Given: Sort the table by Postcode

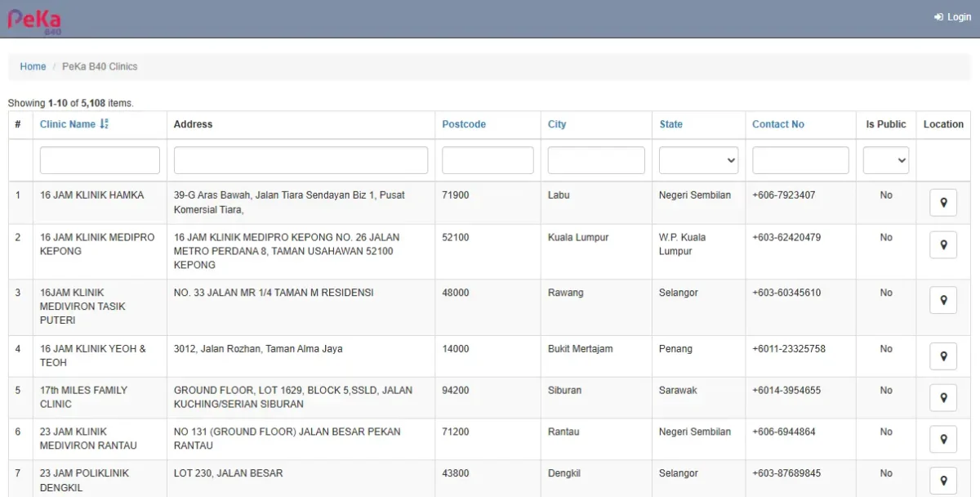Looking at the screenshot, I should coord(464,124).
